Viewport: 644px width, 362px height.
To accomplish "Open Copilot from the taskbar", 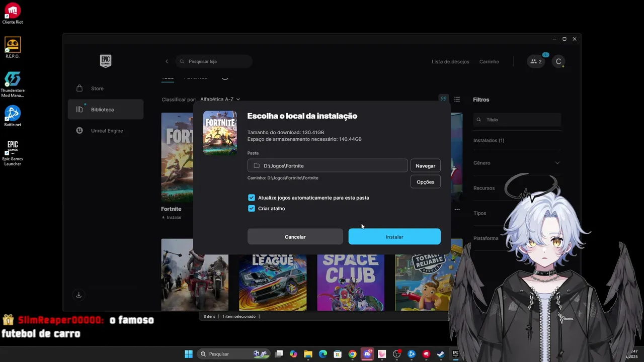I will [x=293, y=354].
